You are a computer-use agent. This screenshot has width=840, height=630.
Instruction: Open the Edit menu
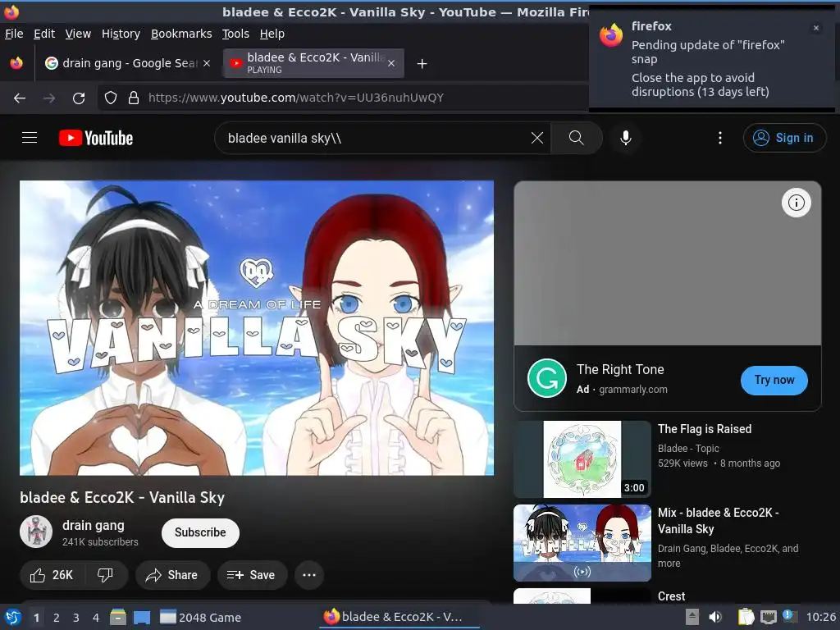pos(44,34)
